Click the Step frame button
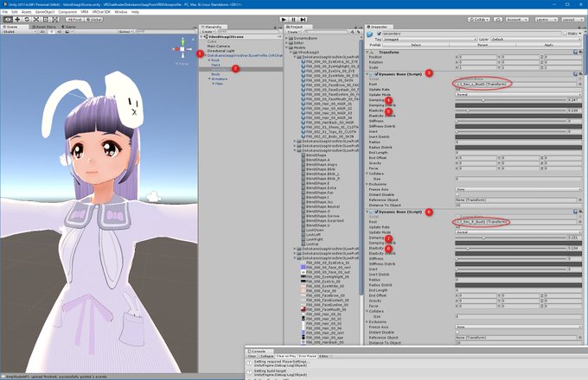This screenshot has height=380, width=588. click(303, 19)
